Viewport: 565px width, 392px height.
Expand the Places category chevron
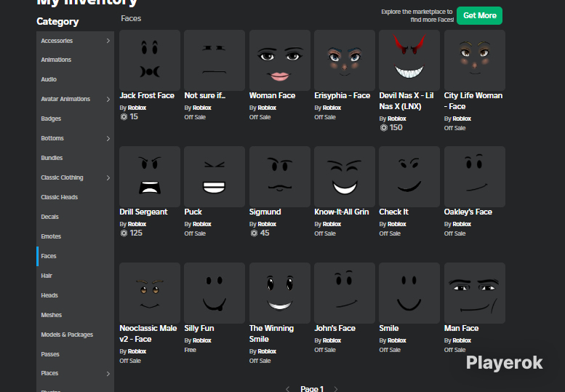[108, 374]
